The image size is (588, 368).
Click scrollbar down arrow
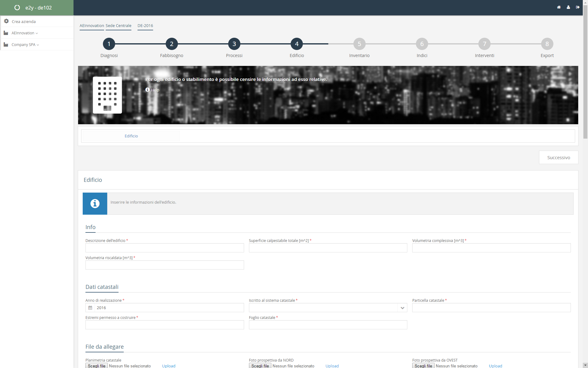coord(585,366)
